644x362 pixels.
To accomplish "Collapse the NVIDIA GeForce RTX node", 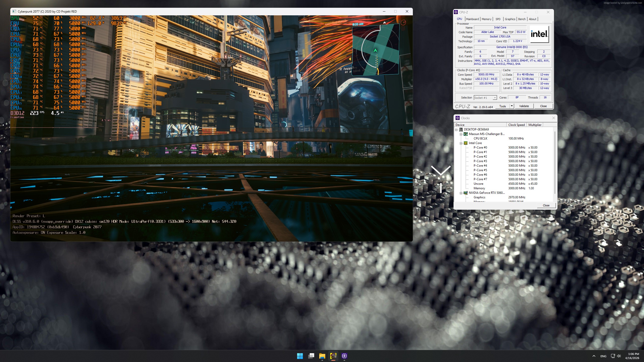I will [x=461, y=193].
